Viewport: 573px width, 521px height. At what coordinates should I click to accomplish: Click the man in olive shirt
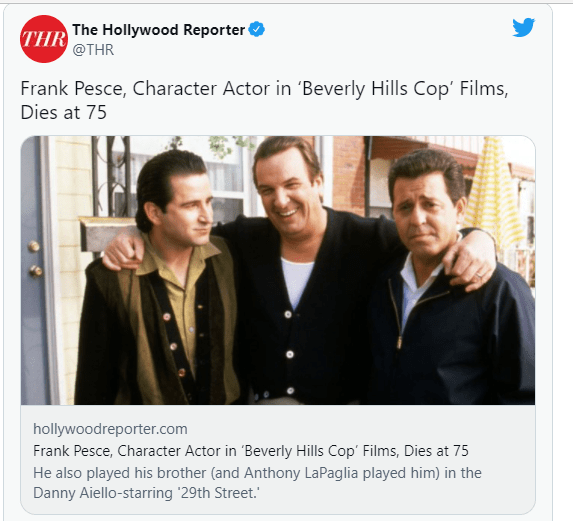(x=157, y=278)
